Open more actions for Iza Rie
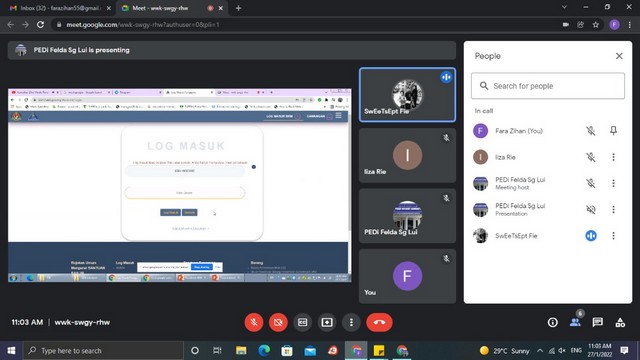This screenshot has width=640, height=360. 613,157
